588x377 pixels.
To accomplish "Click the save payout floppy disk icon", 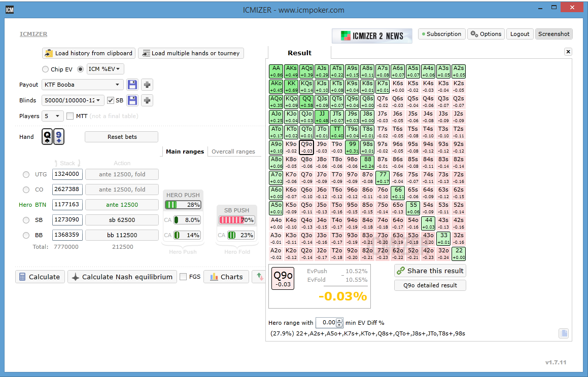I will [x=132, y=85].
